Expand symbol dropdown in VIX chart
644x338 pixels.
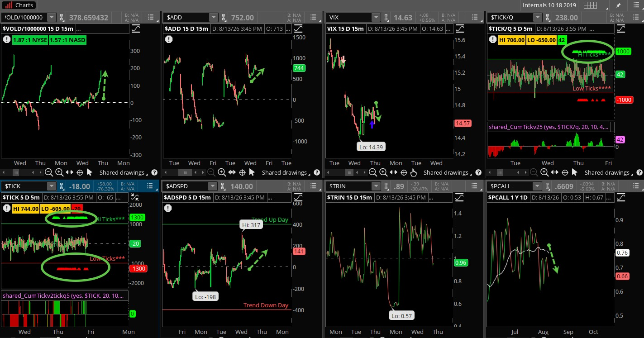click(x=376, y=18)
